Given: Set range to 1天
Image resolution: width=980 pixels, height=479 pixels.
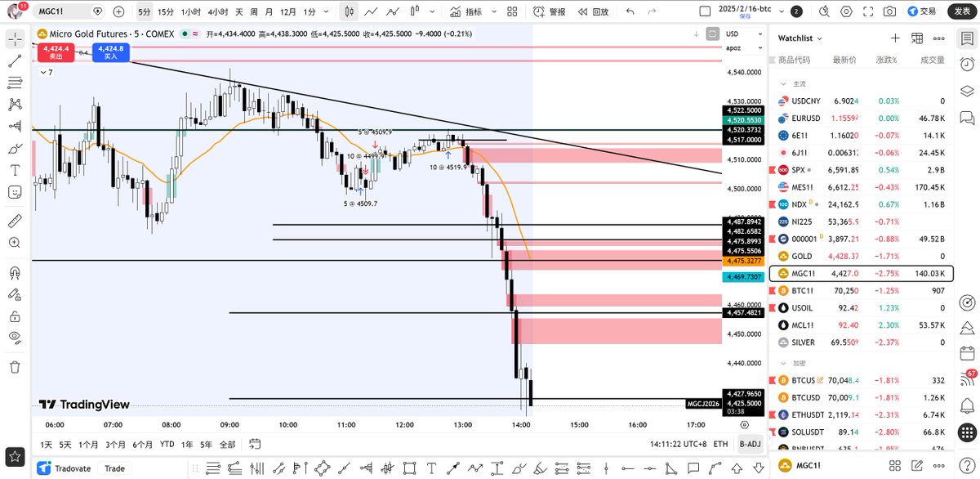Looking at the screenshot, I should tap(48, 444).
